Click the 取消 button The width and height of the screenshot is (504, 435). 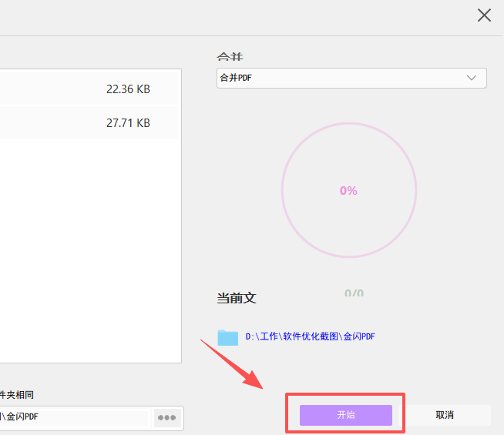[445, 415]
